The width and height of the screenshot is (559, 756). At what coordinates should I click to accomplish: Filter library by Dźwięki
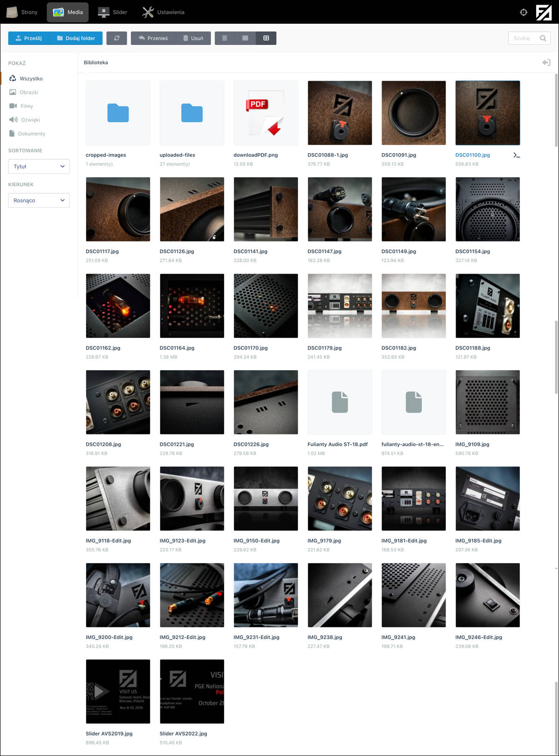pyautogui.click(x=25, y=120)
